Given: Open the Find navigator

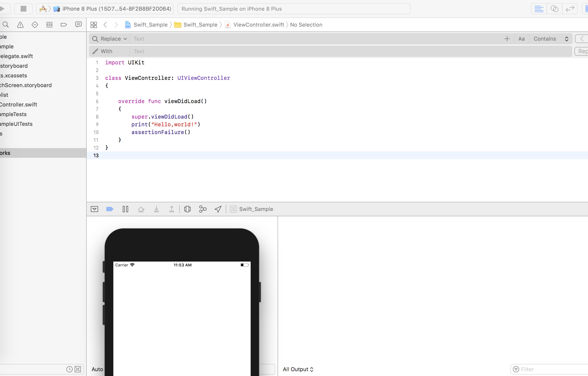Looking at the screenshot, I should pos(6,24).
